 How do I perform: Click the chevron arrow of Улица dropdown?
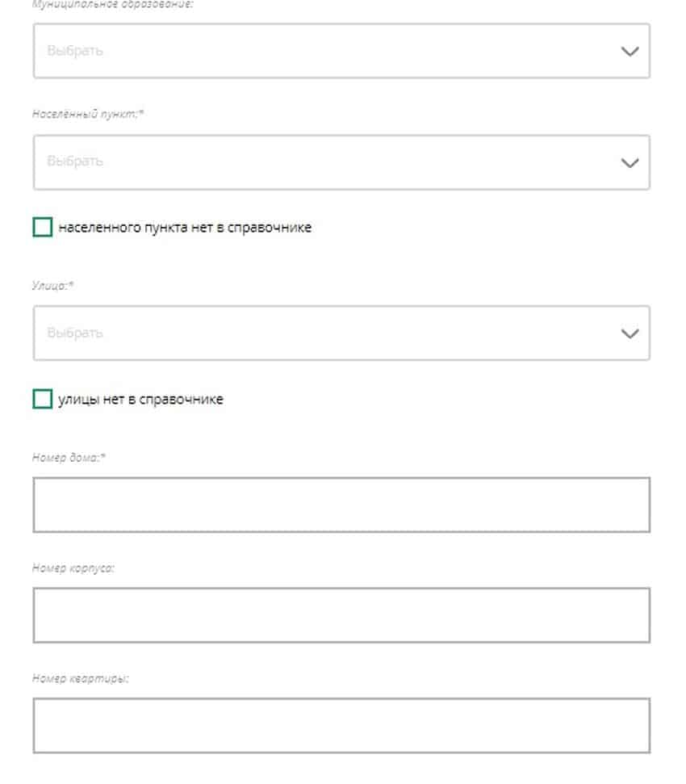pyautogui.click(x=630, y=333)
